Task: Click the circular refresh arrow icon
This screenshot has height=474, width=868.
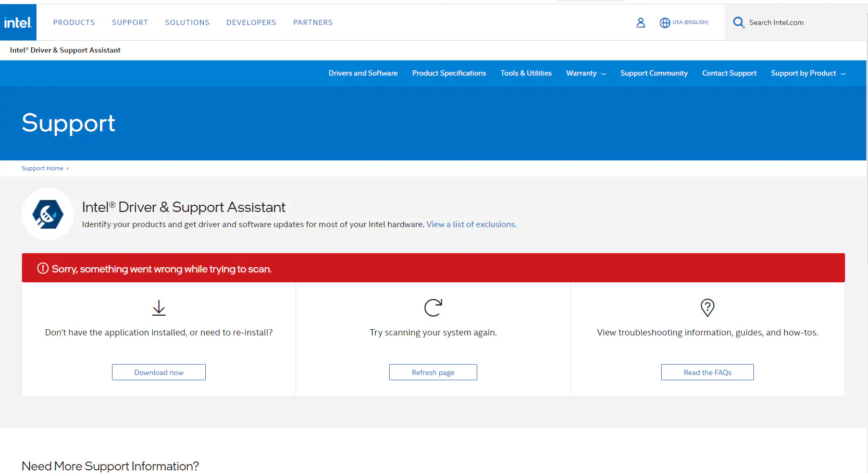Action: pos(433,308)
